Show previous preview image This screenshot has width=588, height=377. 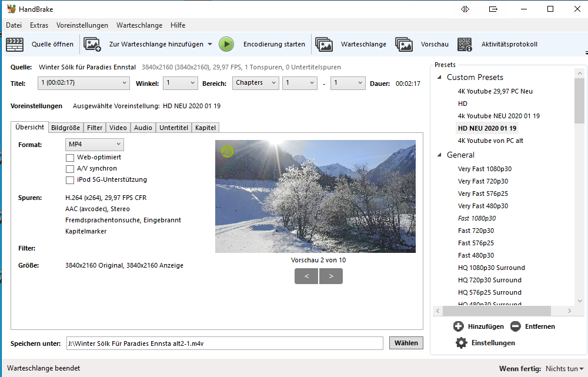tap(306, 276)
